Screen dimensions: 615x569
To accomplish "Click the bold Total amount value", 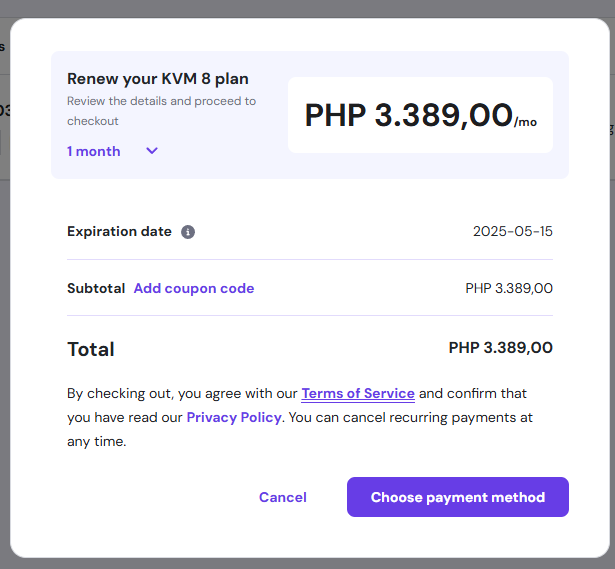I will tap(500, 348).
